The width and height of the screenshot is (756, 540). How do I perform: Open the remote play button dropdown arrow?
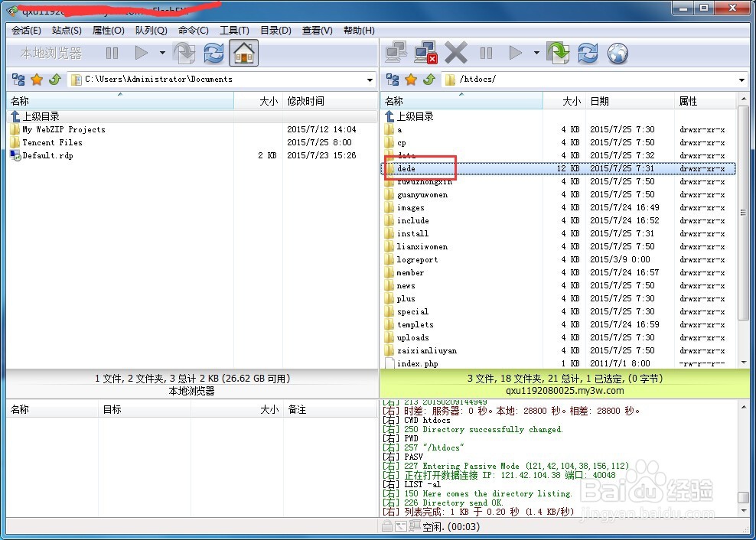[536, 53]
